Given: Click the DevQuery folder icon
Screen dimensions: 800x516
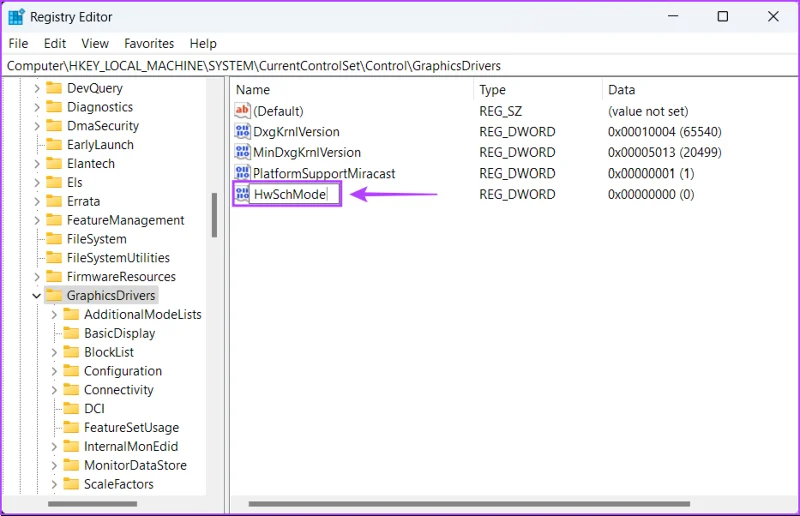Looking at the screenshot, I should click(x=54, y=88).
